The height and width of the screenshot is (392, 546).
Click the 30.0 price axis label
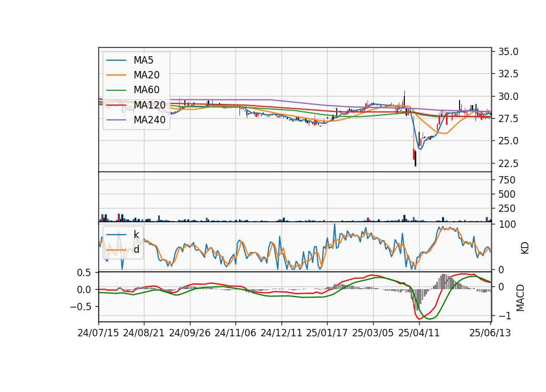(x=508, y=97)
